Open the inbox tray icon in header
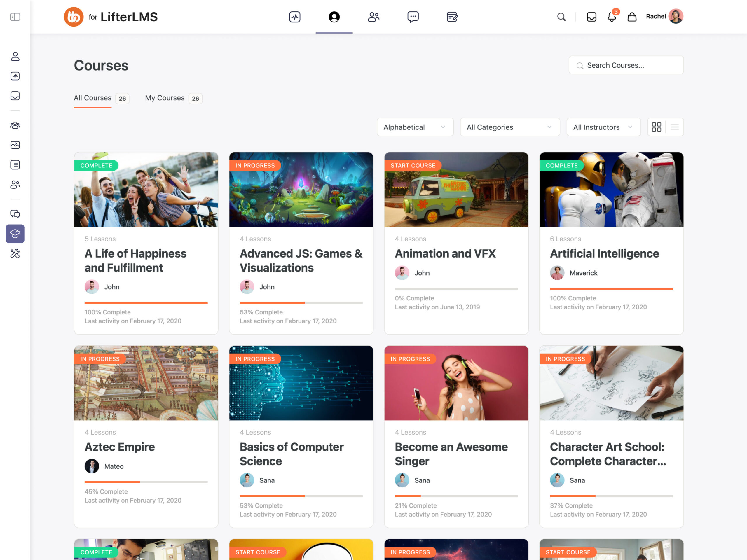747x560 pixels. point(591,17)
